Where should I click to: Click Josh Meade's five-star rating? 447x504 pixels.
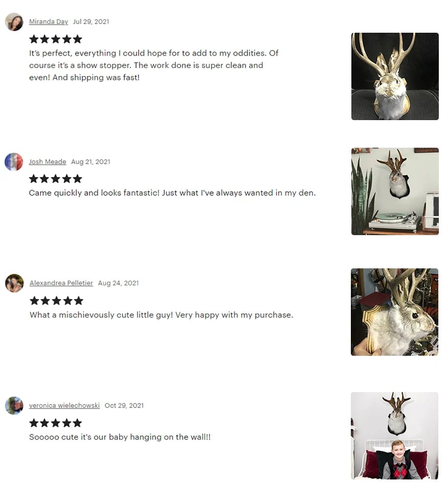(x=56, y=179)
